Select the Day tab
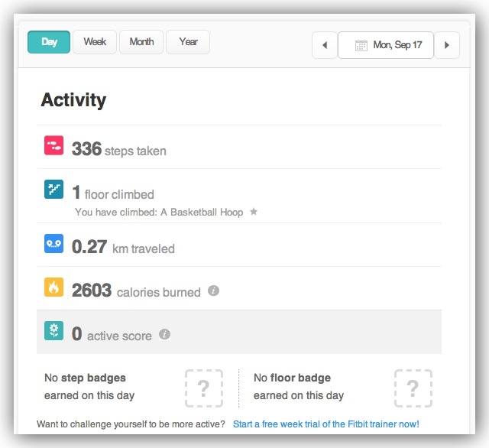The image size is (489, 448). pyautogui.click(x=49, y=42)
